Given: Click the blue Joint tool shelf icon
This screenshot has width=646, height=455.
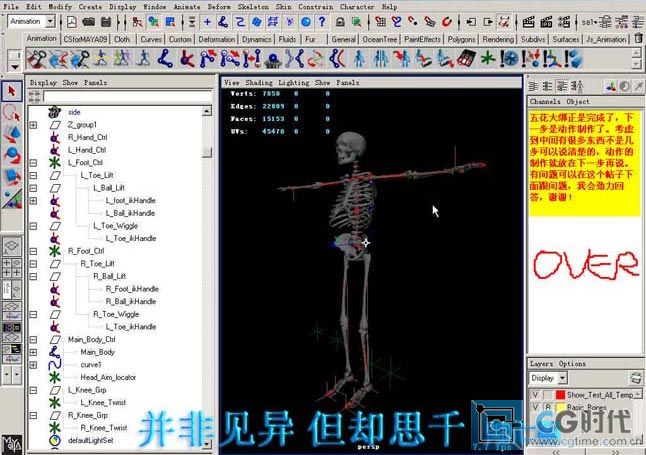Looking at the screenshot, I should point(165,59).
